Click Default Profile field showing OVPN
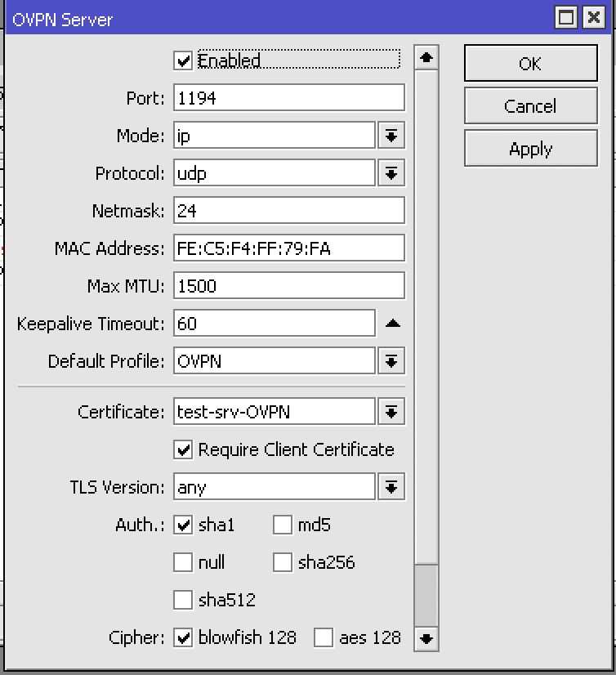 tap(275, 360)
